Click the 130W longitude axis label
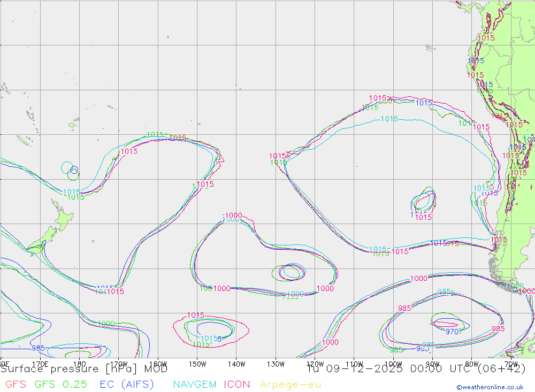 pyautogui.click(x=276, y=364)
